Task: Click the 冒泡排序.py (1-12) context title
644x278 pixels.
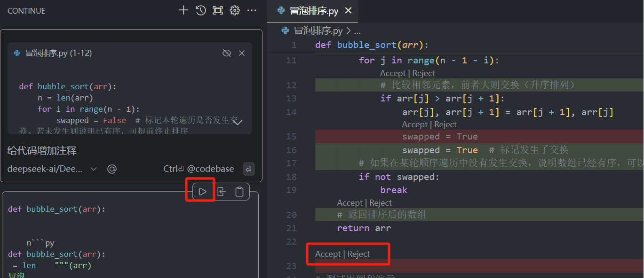Action: coord(58,53)
